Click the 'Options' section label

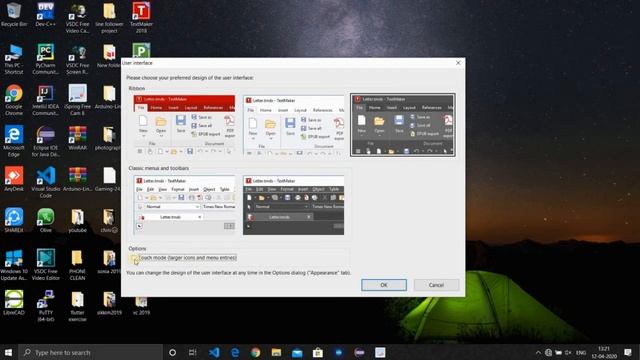pyautogui.click(x=137, y=249)
